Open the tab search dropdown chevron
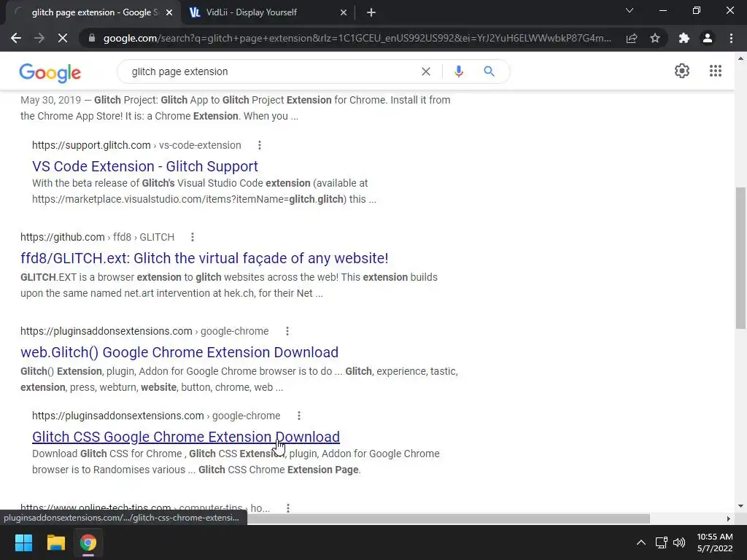Image resolution: width=747 pixels, height=560 pixels. pos(630,10)
